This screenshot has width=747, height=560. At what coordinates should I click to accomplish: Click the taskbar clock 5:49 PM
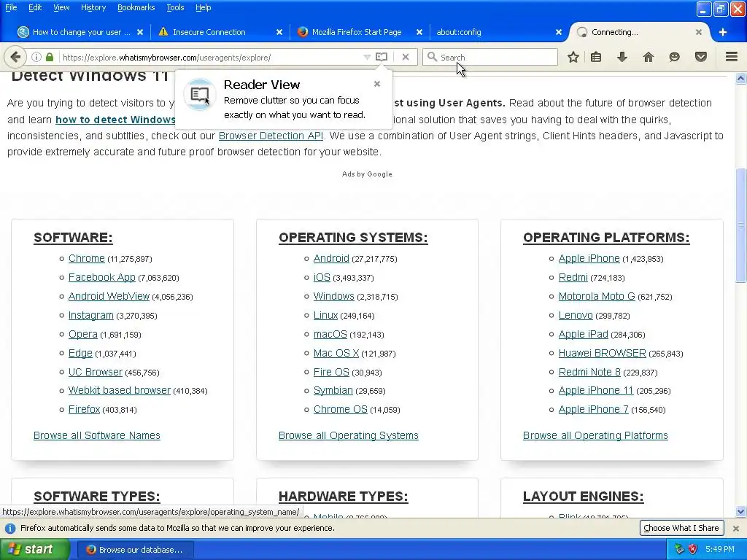click(720, 550)
